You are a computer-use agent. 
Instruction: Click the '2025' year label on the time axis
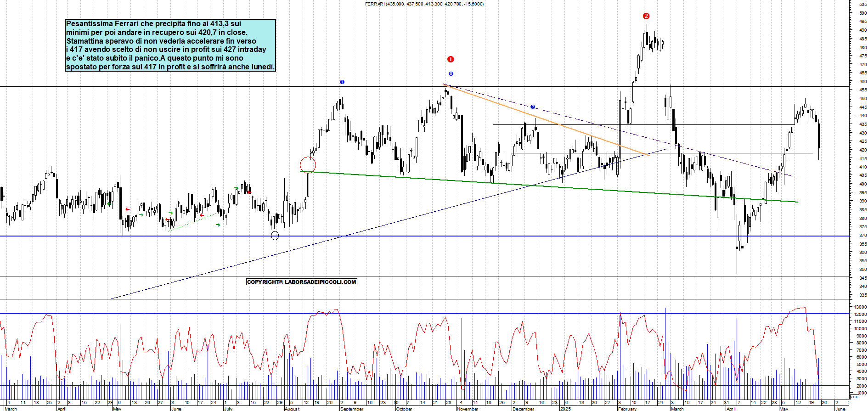pyautogui.click(x=565, y=409)
